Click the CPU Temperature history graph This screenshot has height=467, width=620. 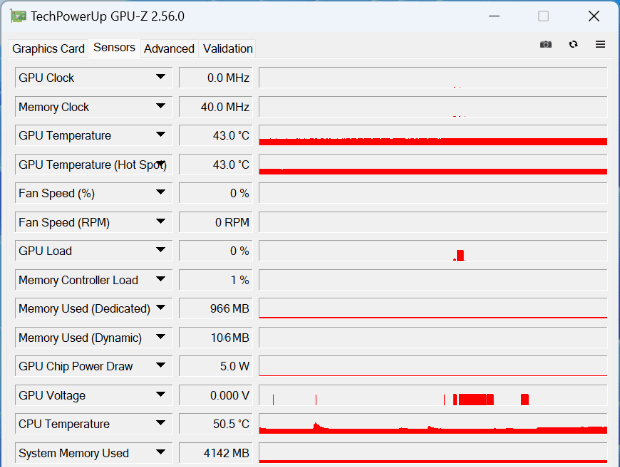coord(433,424)
